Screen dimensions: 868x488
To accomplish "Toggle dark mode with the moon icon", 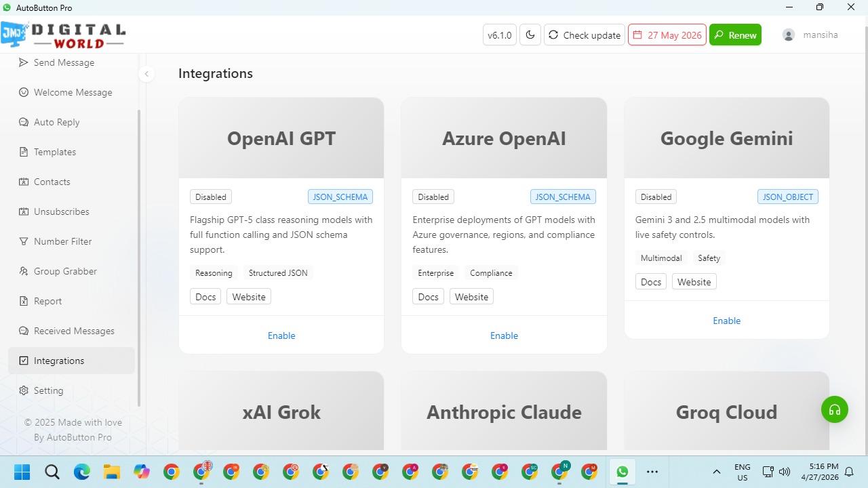I will point(530,35).
